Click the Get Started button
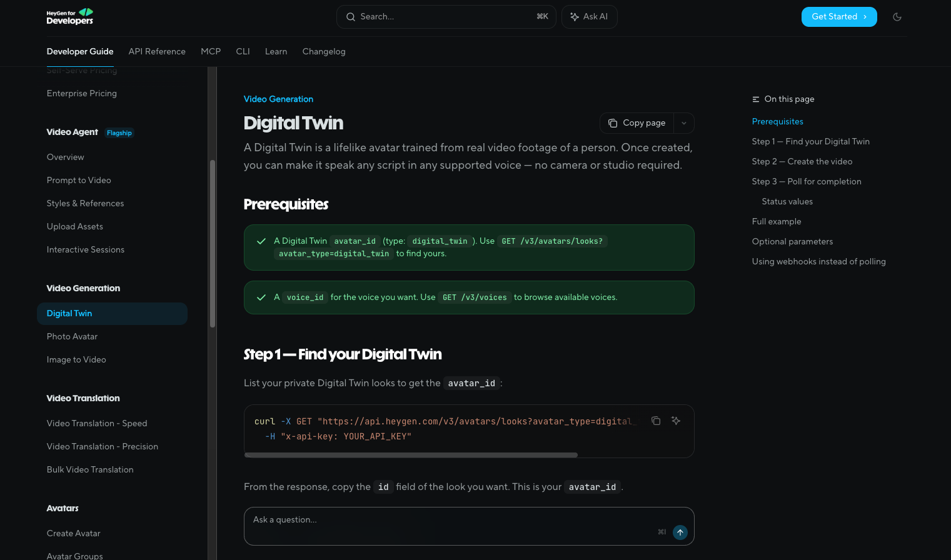The image size is (951, 560). point(839,17)
